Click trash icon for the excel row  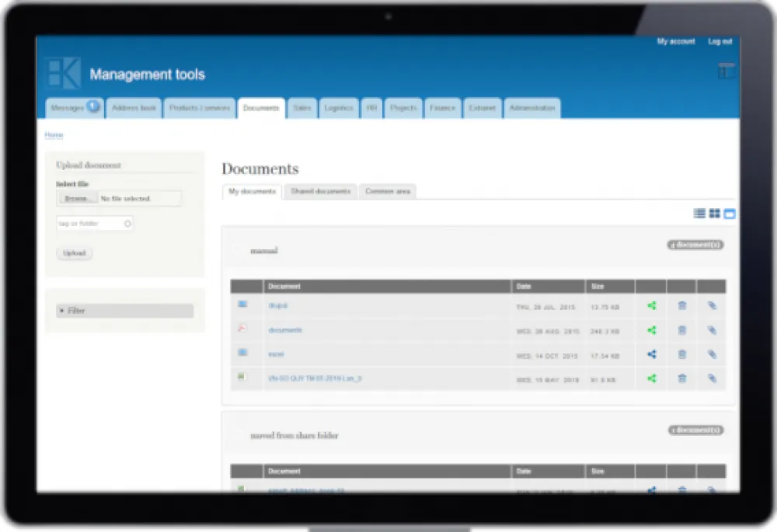(x=682, y=354)
